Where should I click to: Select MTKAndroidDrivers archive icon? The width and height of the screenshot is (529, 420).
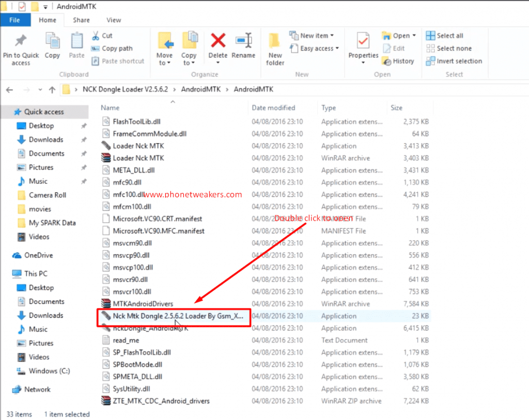coord(106,304)
